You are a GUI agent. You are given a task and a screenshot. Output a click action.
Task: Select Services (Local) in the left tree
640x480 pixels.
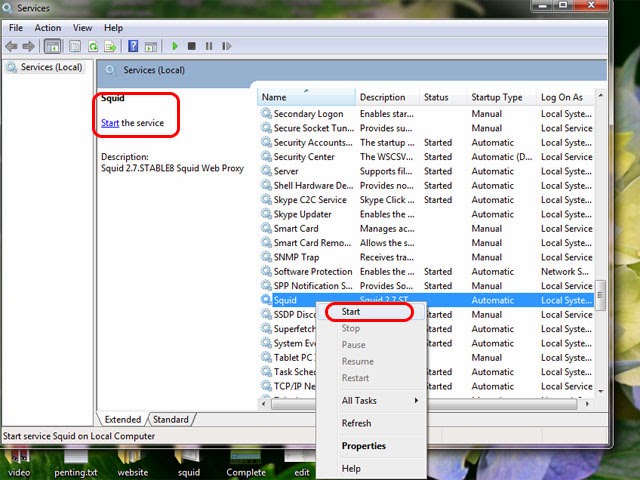pyautogui.click(x=45, y=67)
